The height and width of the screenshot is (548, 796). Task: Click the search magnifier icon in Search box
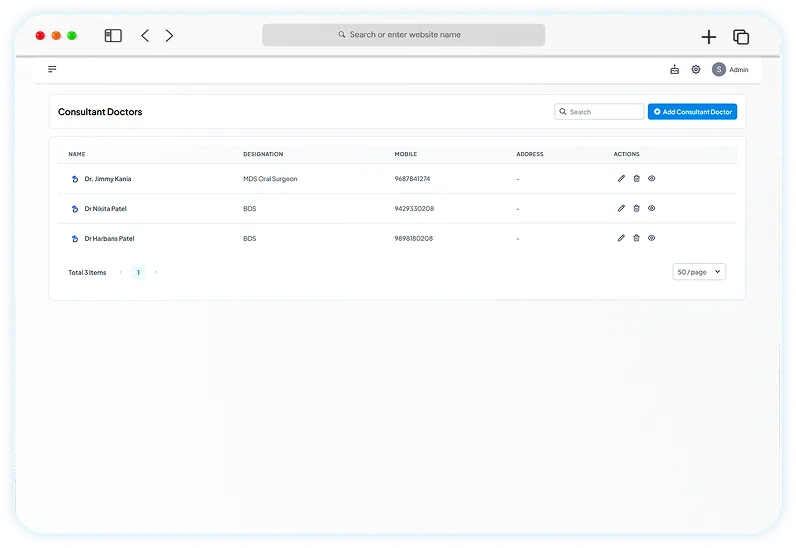point(563,112)
